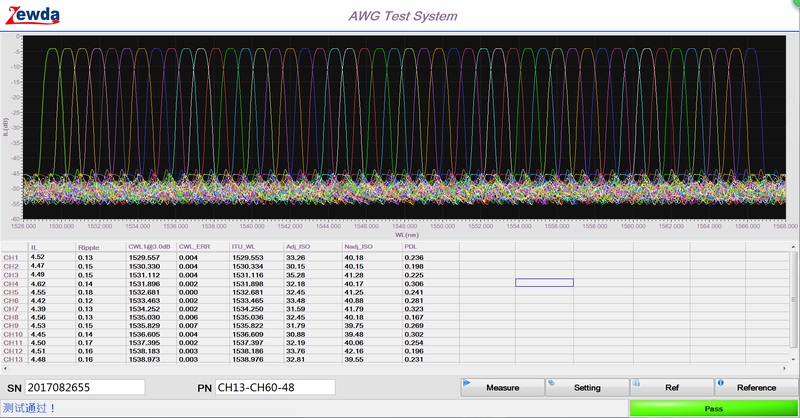Click CH7 Nadj_ISO cell 41.79
This screenshot has width=800, height=418.
(354, 309)
